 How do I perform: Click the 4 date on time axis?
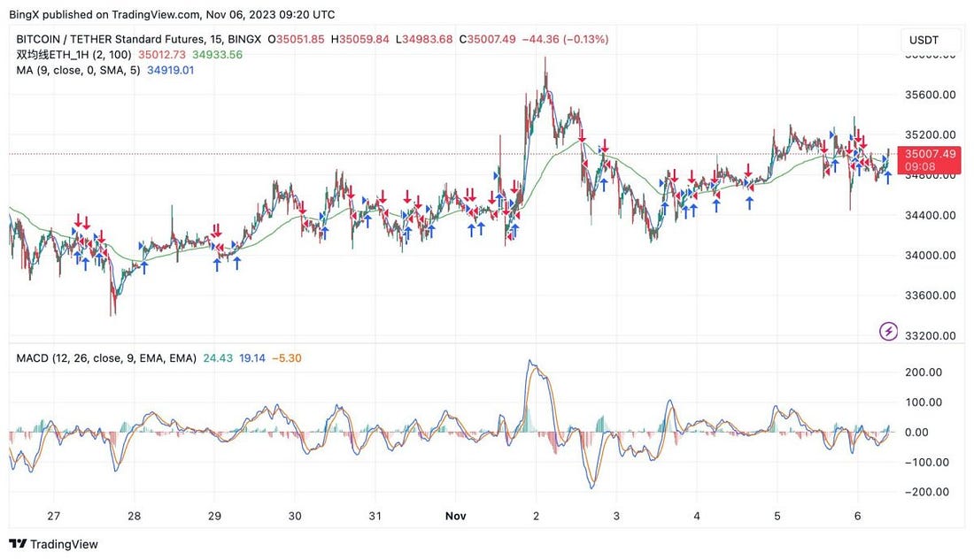pos(697,516)
